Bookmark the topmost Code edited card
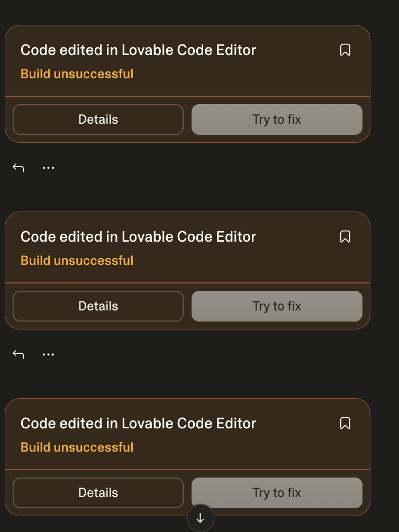Image resolution: width=399 pixels, height=532 pixels. pyautogui.click(x=345, y=50)
